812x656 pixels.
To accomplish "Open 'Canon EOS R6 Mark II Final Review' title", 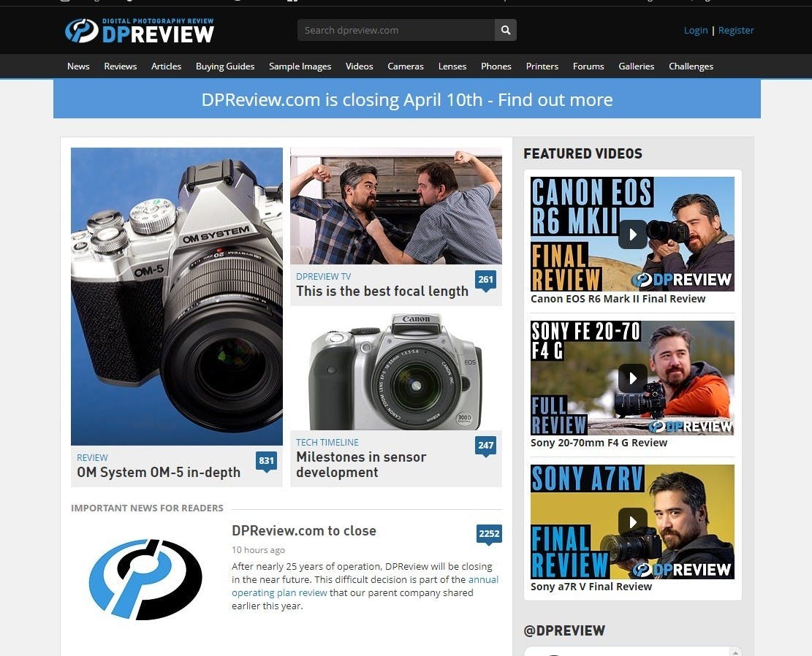I will point(618,299).
